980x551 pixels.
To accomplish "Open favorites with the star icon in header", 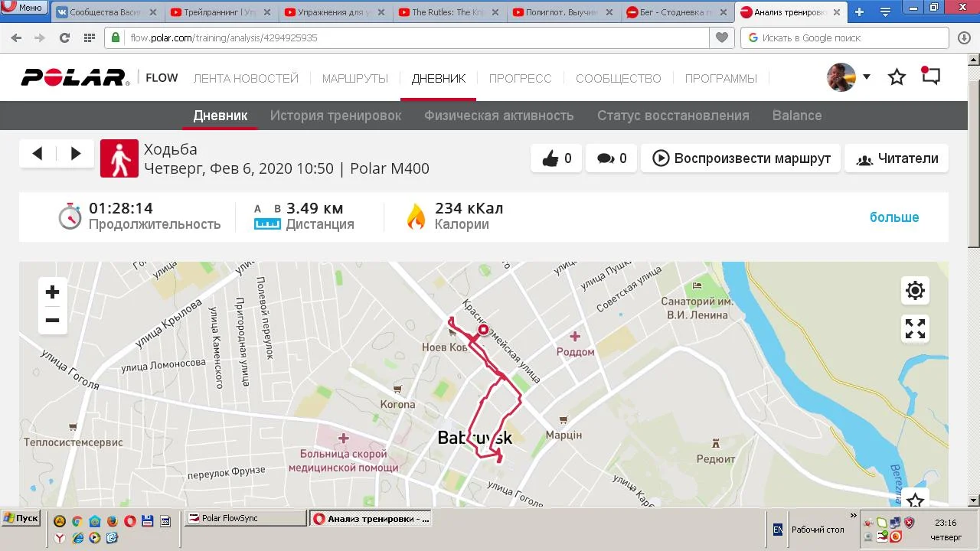I will [897, 77].
